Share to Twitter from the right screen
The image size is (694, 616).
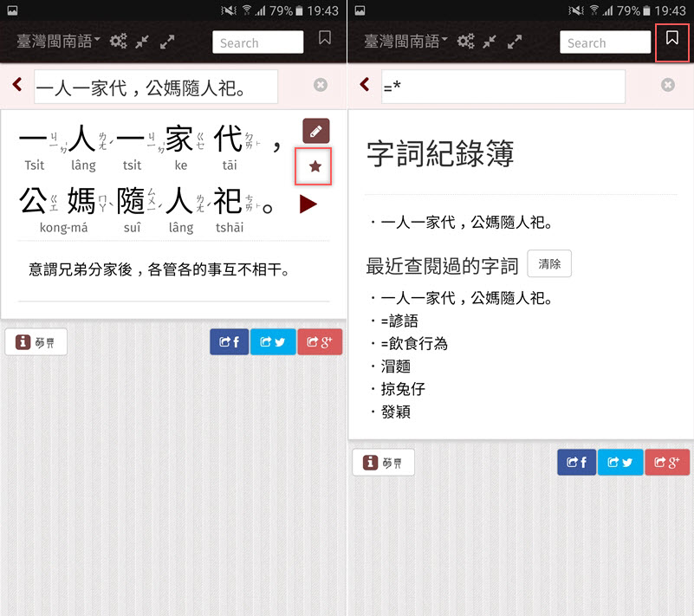point(620,463)
